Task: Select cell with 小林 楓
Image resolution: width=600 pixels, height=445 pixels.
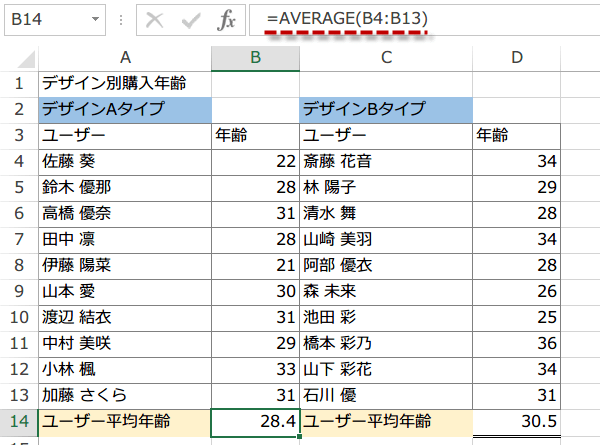Action: pyautogui.click(x=125, y=370)
